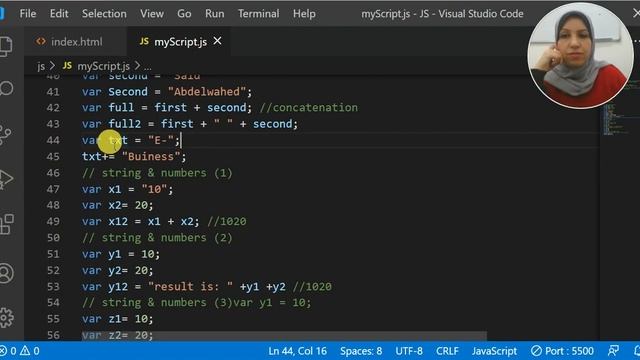Click line number 47 in the gutter
Screen dimensions: 640x360
[53, 189]
